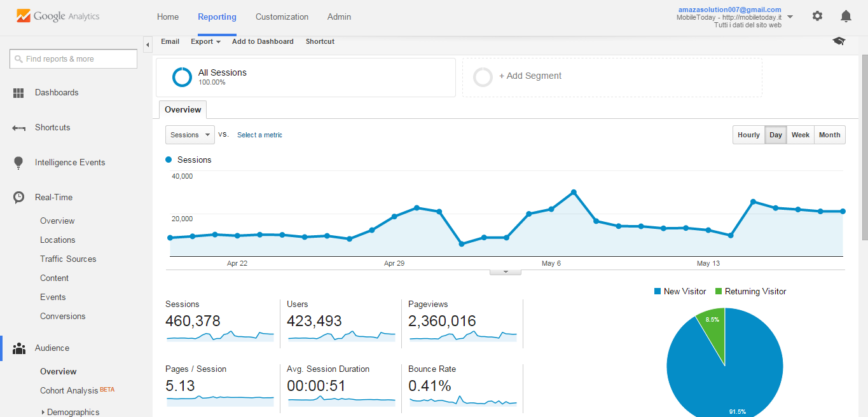The width and height of the screenshot is (868, 417).
Task: Select the Week granularity toggle
Action: (x=800, y=134)
